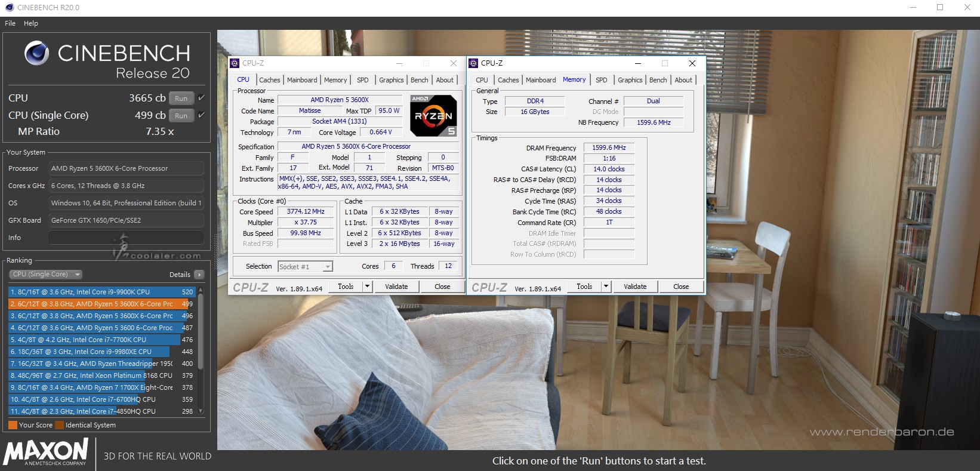Select Mainboard tab in right CPU-Z window
The width and height of the screenshot is (980, 471).
[x=541, y=80]
